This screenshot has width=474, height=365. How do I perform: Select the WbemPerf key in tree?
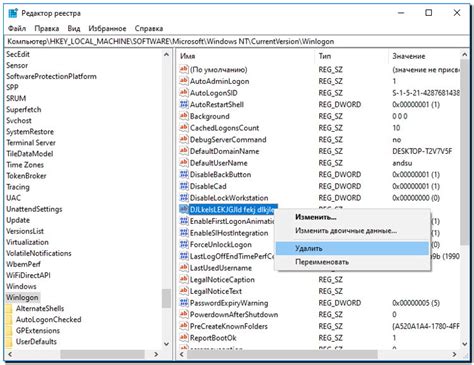(23, 264)
